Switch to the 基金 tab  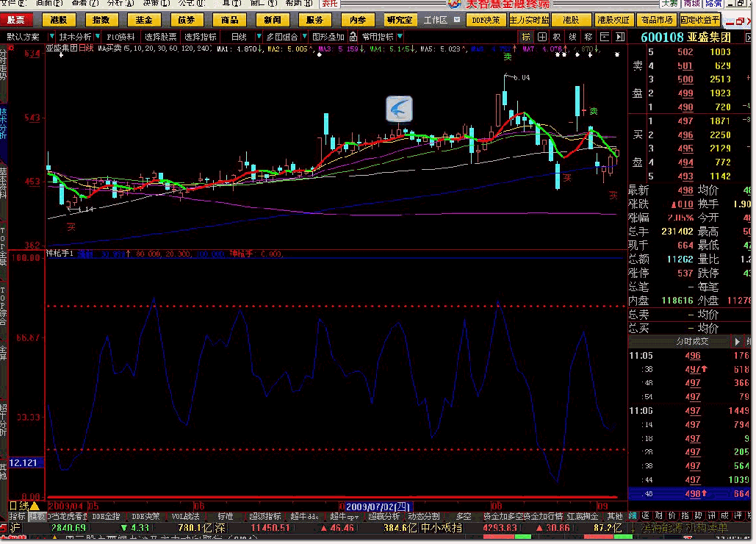pos(144,20)
